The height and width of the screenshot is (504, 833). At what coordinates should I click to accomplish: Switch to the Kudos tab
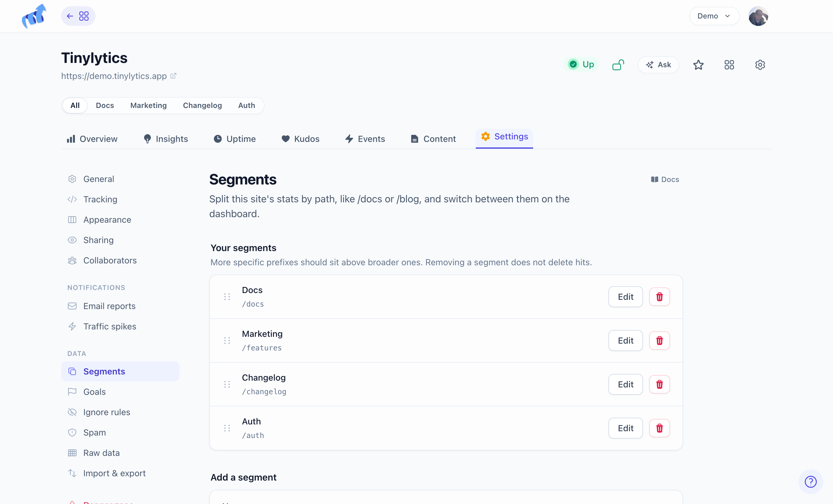click(300, 139)
